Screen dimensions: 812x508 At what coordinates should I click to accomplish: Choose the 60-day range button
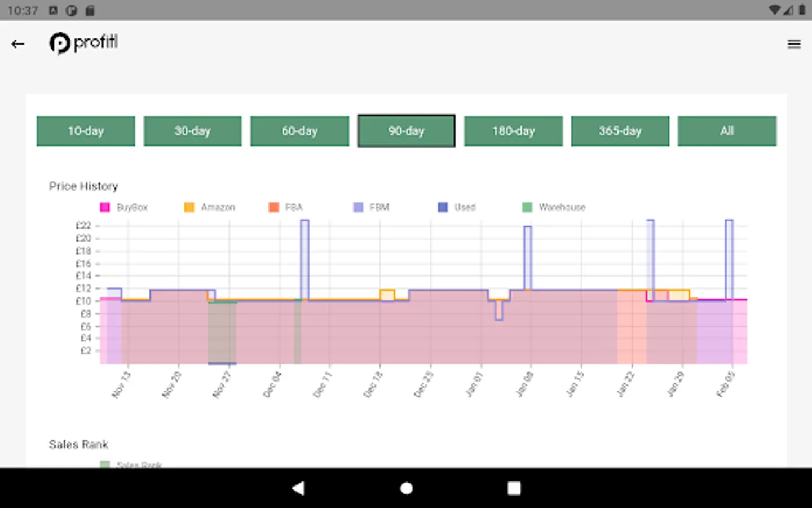pos(299,131)
